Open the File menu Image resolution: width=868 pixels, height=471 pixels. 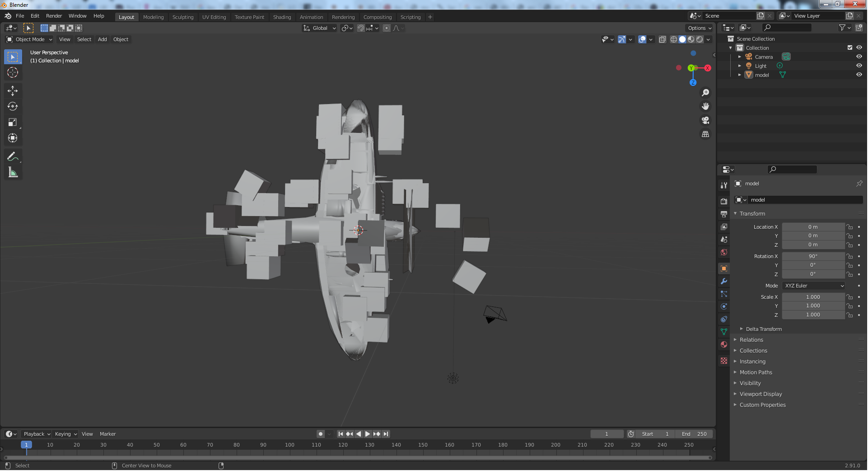point(20,16)
